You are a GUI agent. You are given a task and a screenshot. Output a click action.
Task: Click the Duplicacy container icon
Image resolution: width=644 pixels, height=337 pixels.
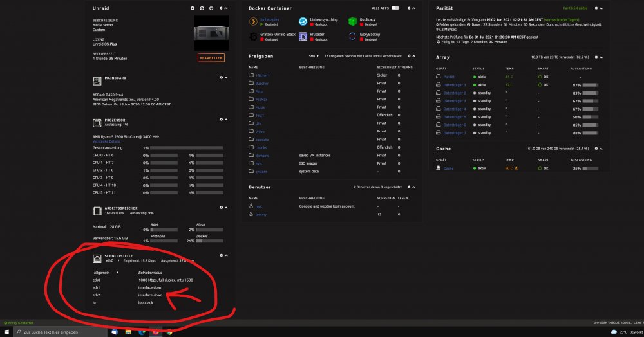[x=352, y=21]
